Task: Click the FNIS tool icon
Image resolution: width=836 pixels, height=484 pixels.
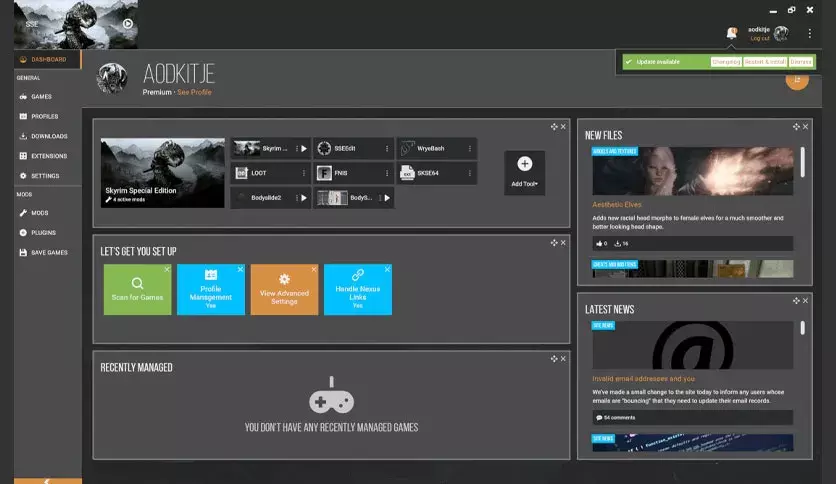Action: (324, 173)
